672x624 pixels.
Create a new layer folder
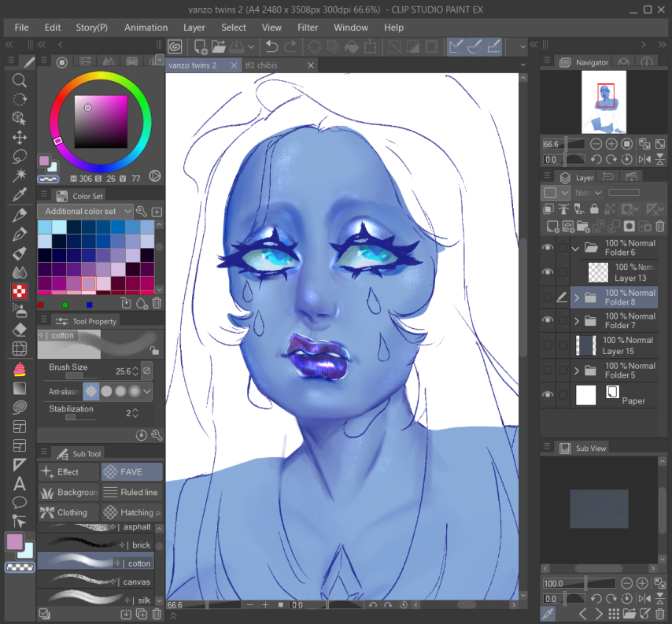click(x=583, y=226)
